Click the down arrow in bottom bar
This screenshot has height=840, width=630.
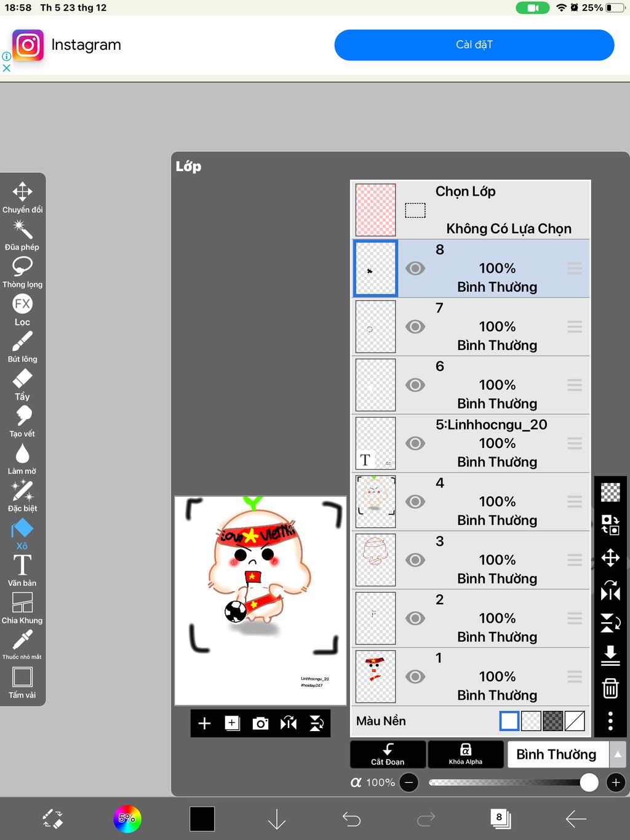(x=277, y=819)
